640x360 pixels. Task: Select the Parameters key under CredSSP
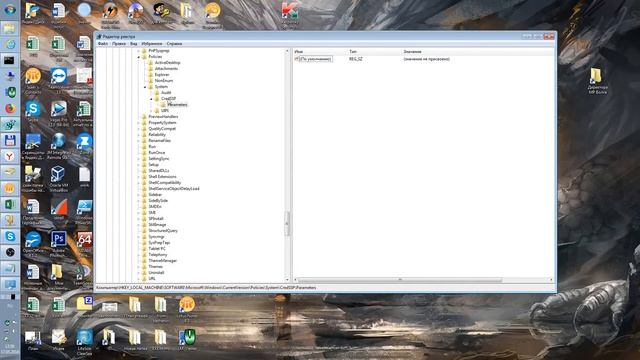tap(178, 104)
